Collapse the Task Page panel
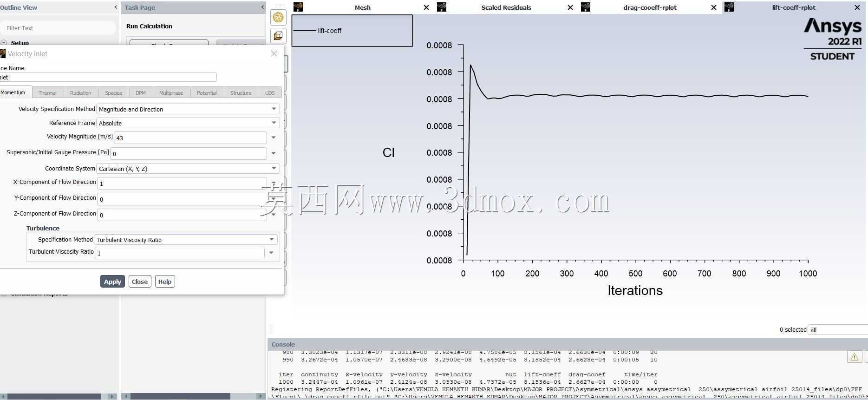868x400 pixels. click(262, 7)
